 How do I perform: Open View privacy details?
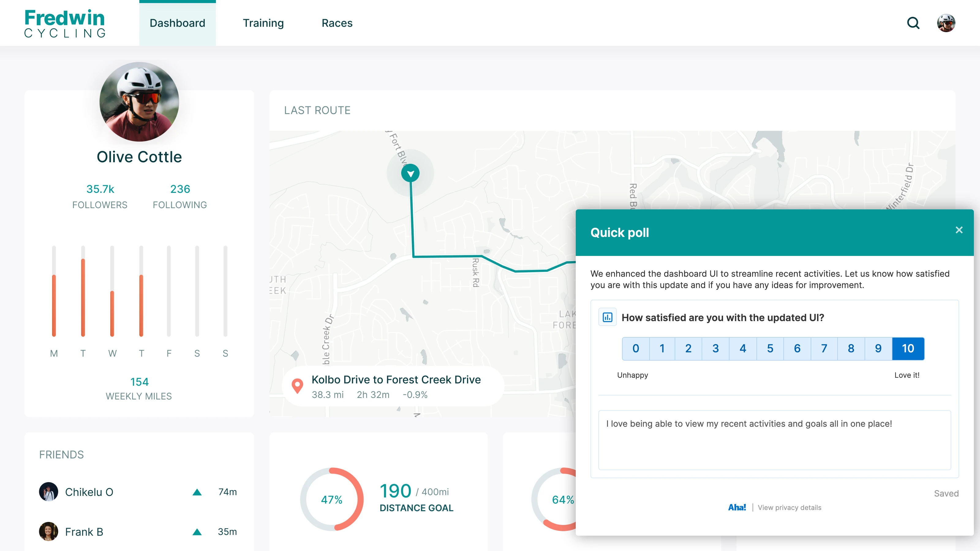789,507
